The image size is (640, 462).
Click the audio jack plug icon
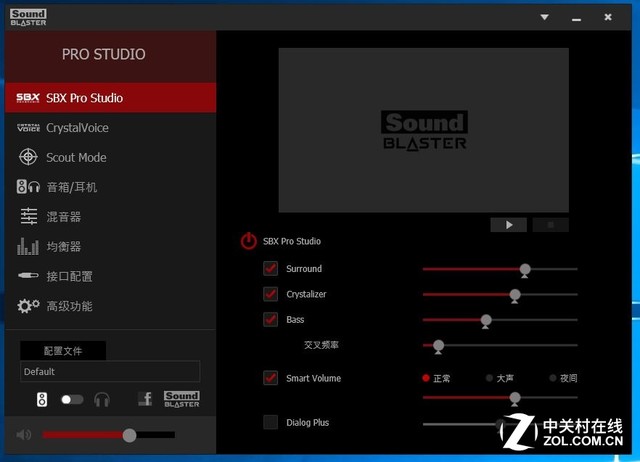point(28,276)
